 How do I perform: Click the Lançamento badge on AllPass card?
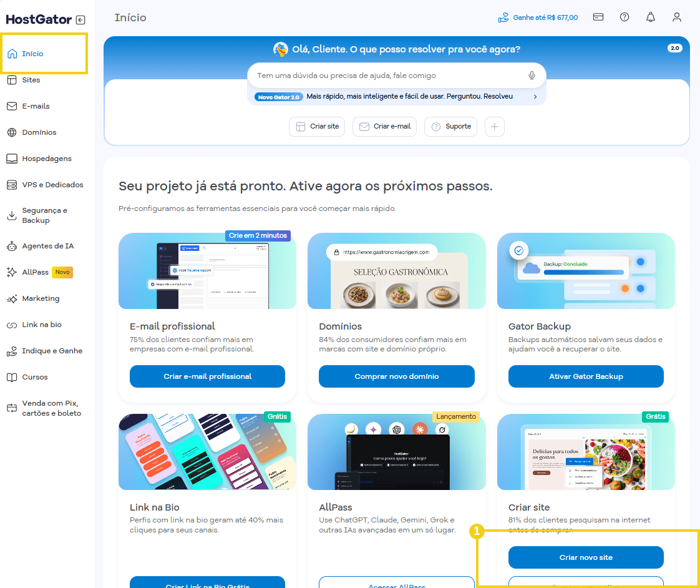(456, 416)
